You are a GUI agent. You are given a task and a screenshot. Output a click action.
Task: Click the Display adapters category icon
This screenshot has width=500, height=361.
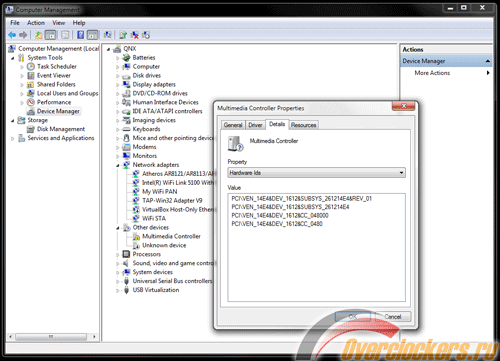126,84
